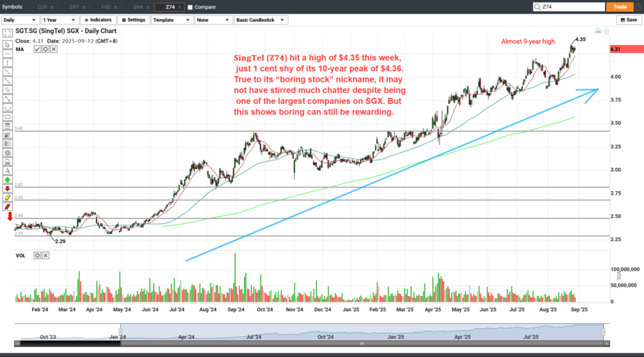Choose the line segment with endpoints tool
The image size is (644, 357).
[x=7, y=81]
